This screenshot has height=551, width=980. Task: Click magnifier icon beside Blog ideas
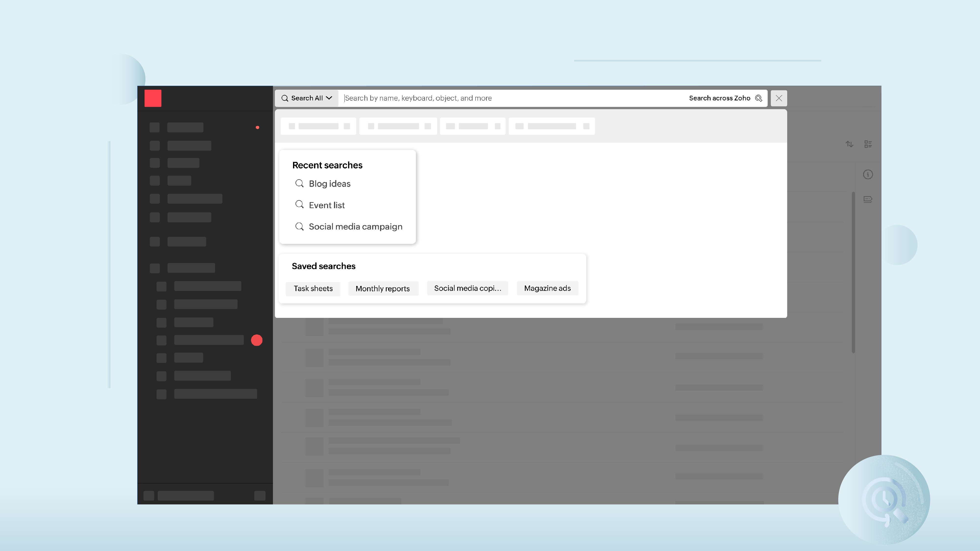pyautogui.click(x=299, y=183)
